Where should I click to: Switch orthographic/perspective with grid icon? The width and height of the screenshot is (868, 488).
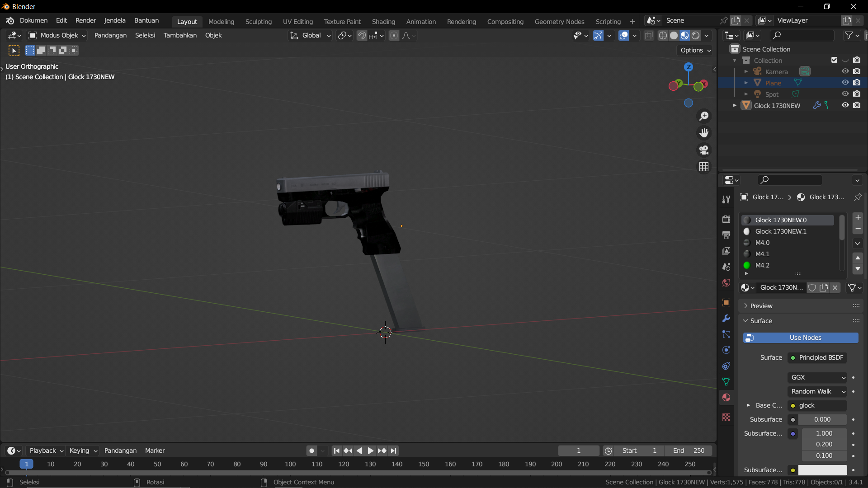pyautogui.click(x=704, y=167)
